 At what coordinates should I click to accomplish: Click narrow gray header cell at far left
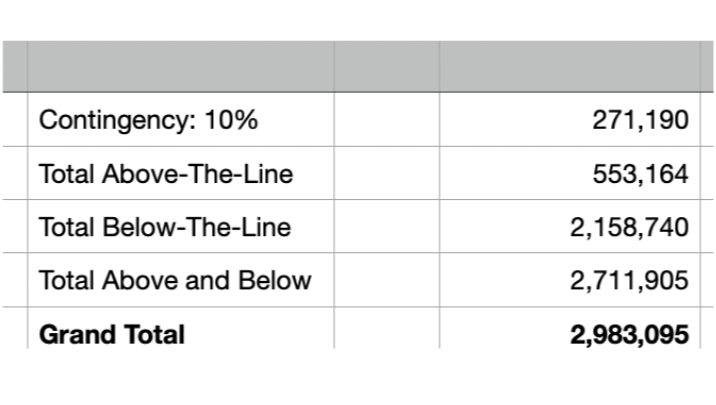[x=14, y=66]
